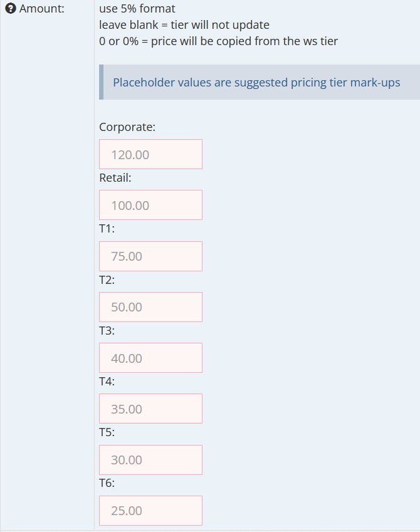Select the T2 markup input
The height and width of the screenshot is (532, 420).
150,307
